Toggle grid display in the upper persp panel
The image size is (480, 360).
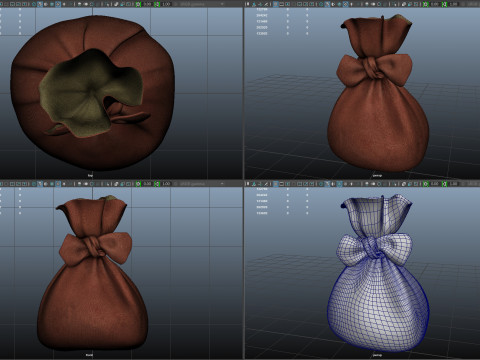pyautogui.click(x=275, y=4)
